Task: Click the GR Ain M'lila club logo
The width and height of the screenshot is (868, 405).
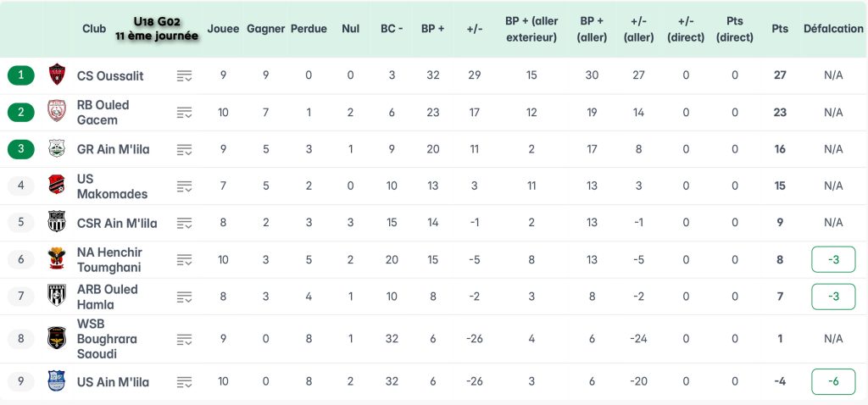Action: (x=57, y=149)
